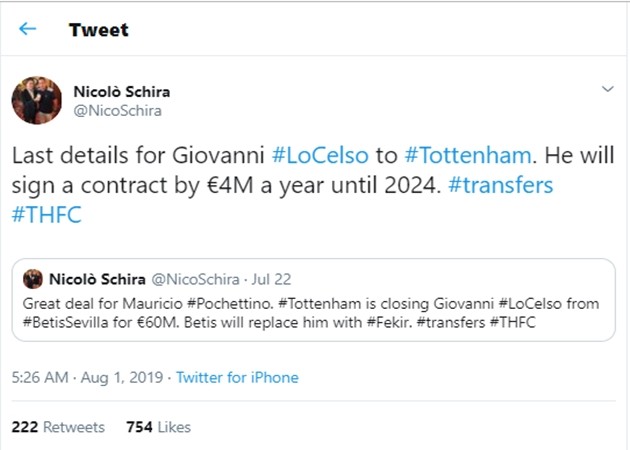Click Nicolò Schira's profile avatar
The height and width of the screenshot is (450, 630).
point(36,101)
